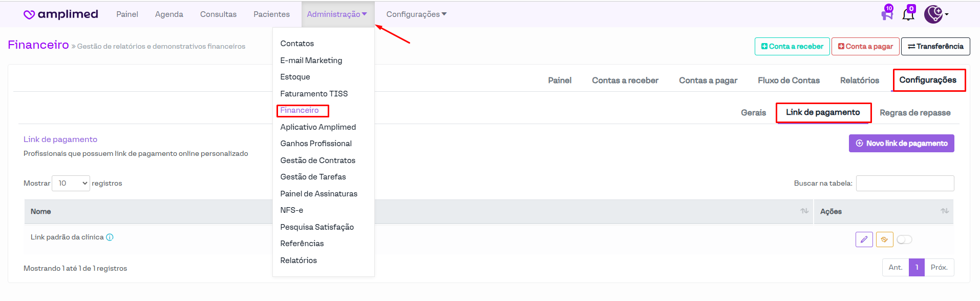
Task: Open the user profile avatar dropdown
Action: pyautogui.click(x=935, y=14)
